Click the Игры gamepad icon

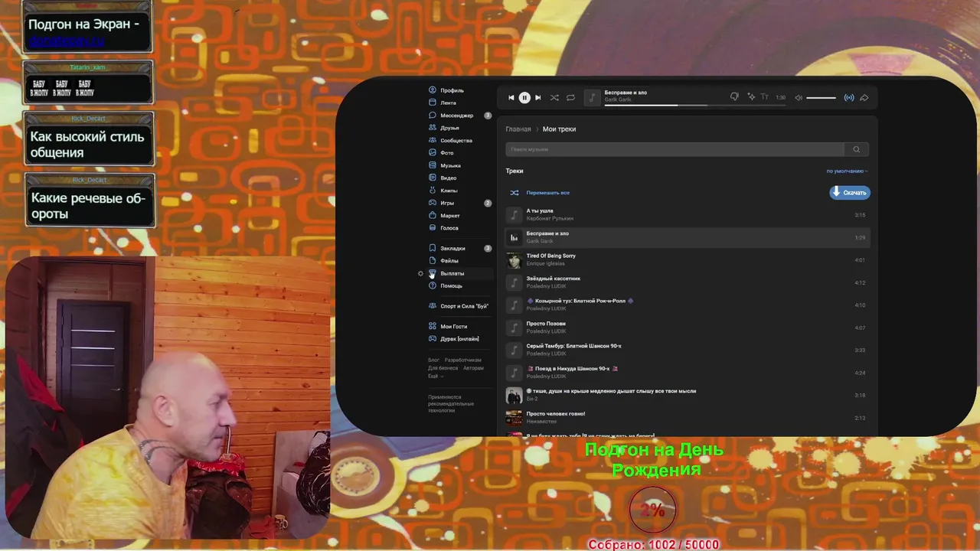pos(433,203)
